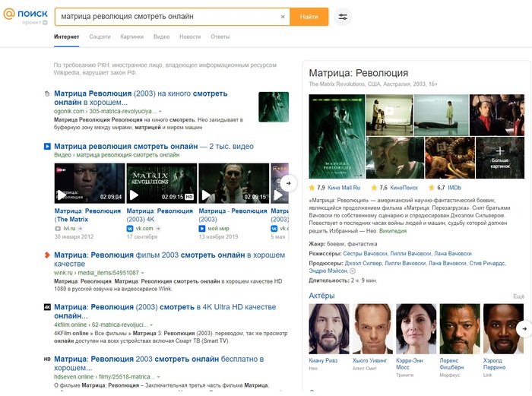Viewport: 532px width, 396px height.
Task: Click the orange Найти button
Action: point(309,17)
